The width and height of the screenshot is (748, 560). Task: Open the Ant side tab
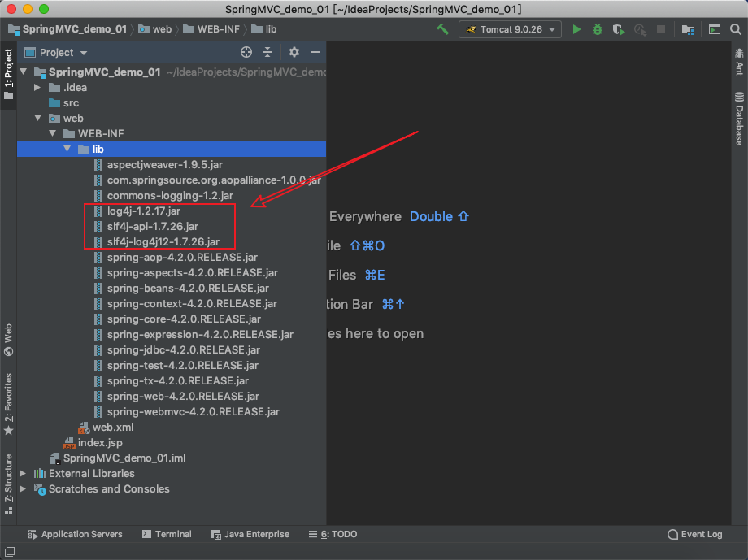point(739,62)
